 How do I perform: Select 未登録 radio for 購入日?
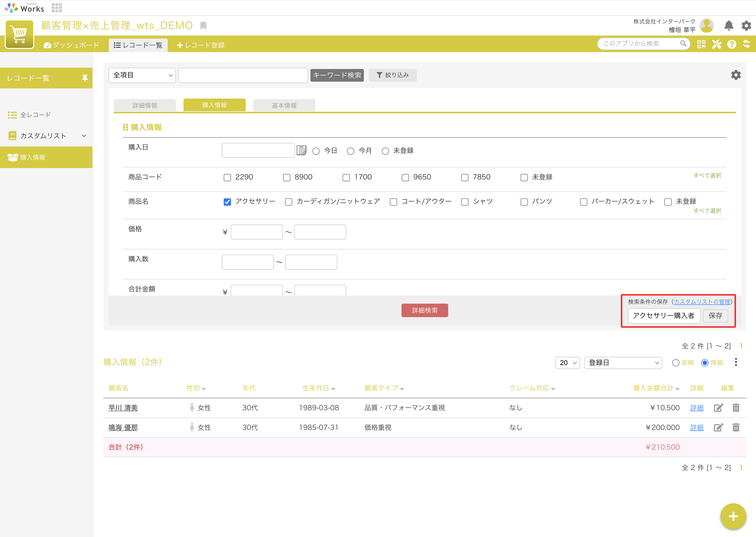[385, 151]
